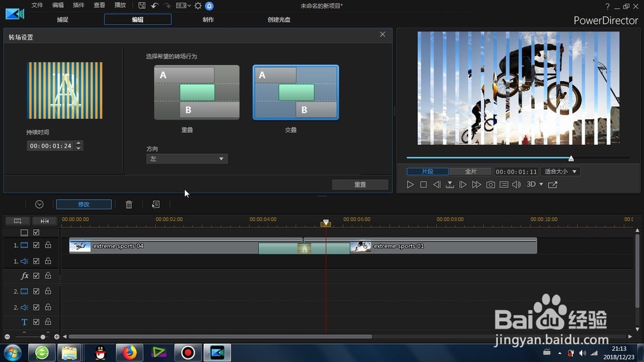This screenshot has height=362, width=644.
Task: Open the 播放 menu
Action: [120, 5]
